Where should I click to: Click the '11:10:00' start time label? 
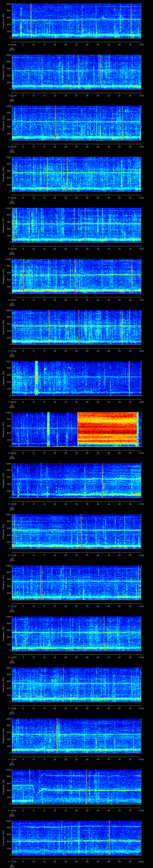(12, 504)
